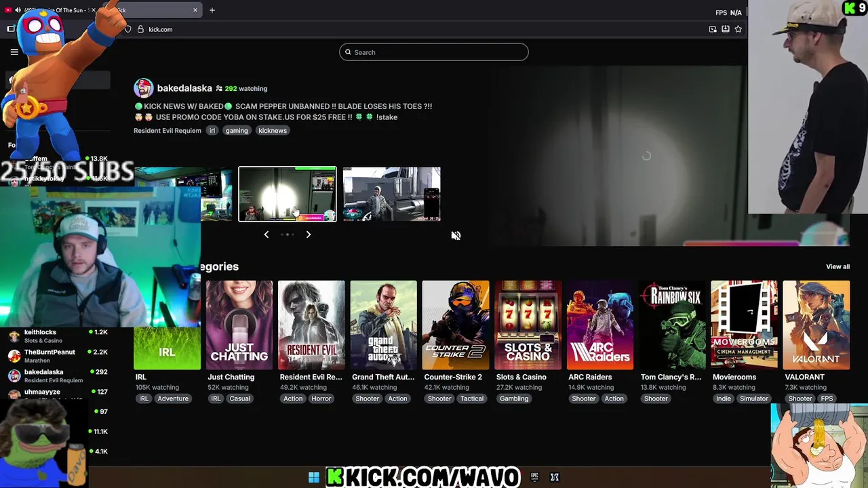Click View all categories
Viewport: 868px width, 488px height.
click(x=837, y=266)
